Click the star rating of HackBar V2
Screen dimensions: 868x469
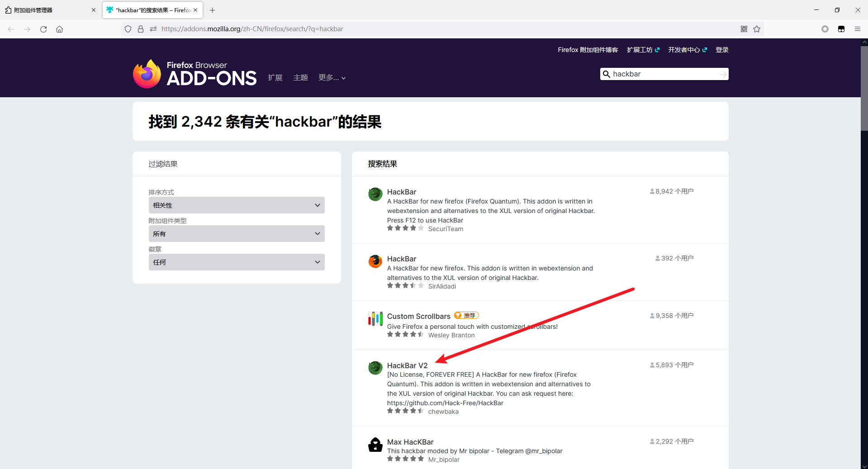405,411
